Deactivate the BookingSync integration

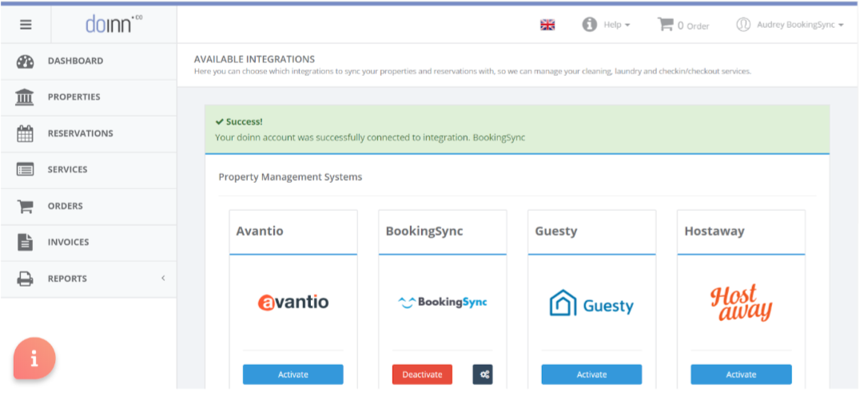422,374
